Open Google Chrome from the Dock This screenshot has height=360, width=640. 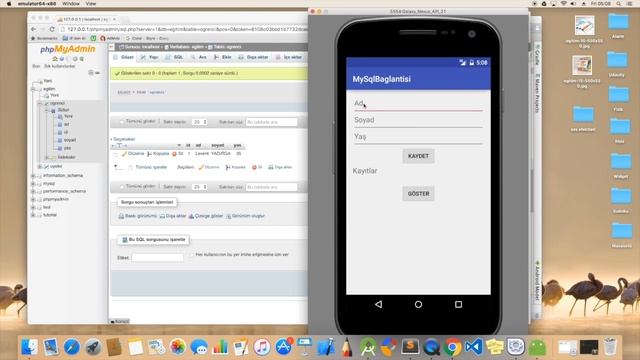(x=452, y=347)
